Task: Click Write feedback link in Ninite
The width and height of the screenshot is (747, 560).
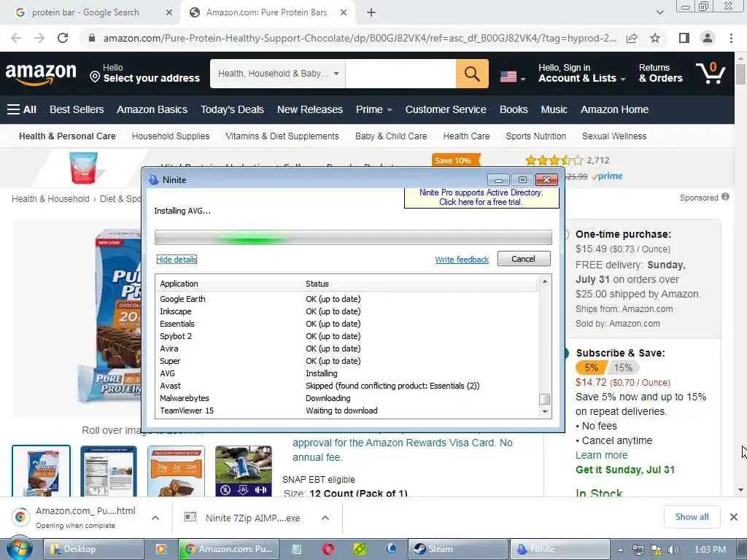Action: pyautogui.click(x=462, y=260)
